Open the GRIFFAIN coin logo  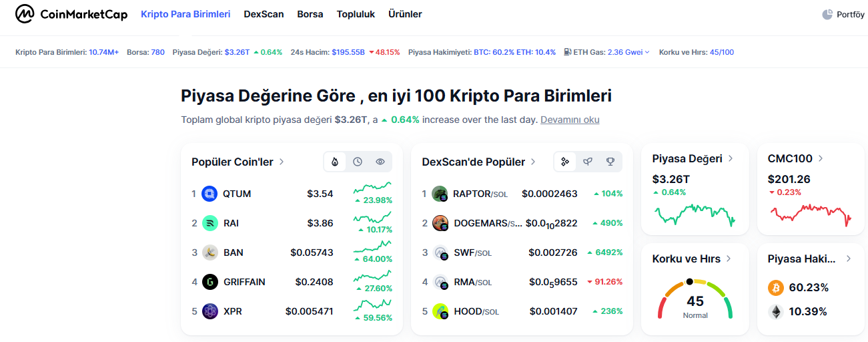tap(209, 282)
